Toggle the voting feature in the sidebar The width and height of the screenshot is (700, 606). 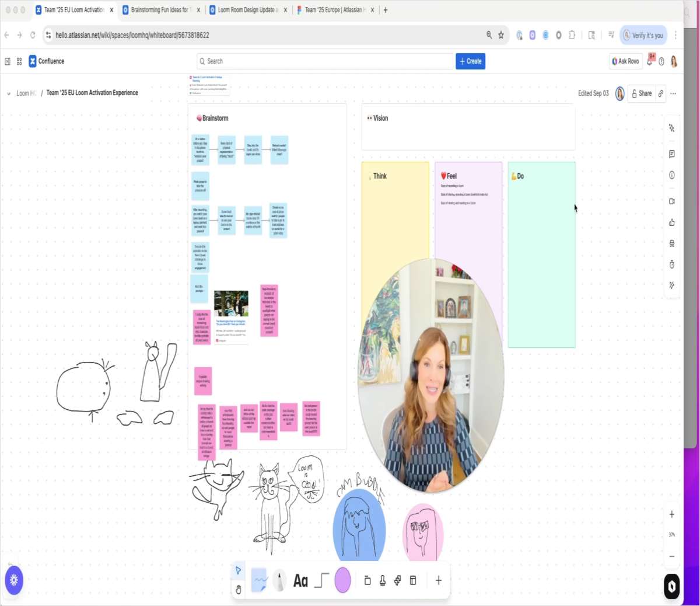(672, 222)
